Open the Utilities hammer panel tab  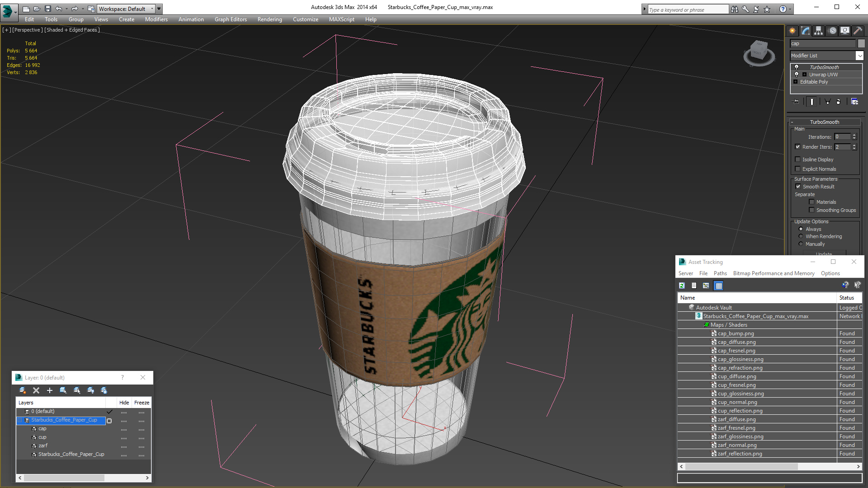(x=858, y=31)
